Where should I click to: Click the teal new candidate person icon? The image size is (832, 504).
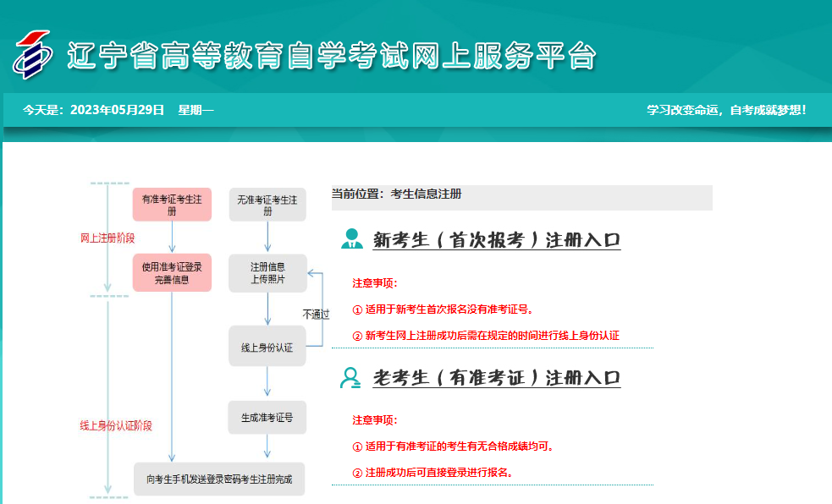[x=351, y=239]
